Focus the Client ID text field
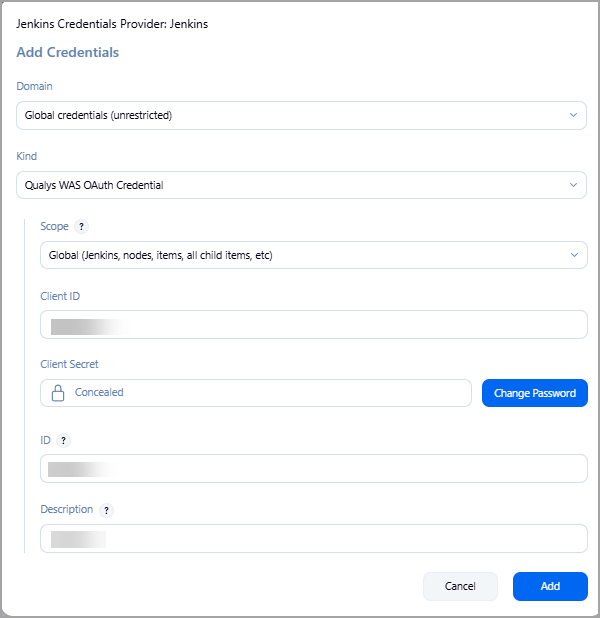 tap(313, 325)
